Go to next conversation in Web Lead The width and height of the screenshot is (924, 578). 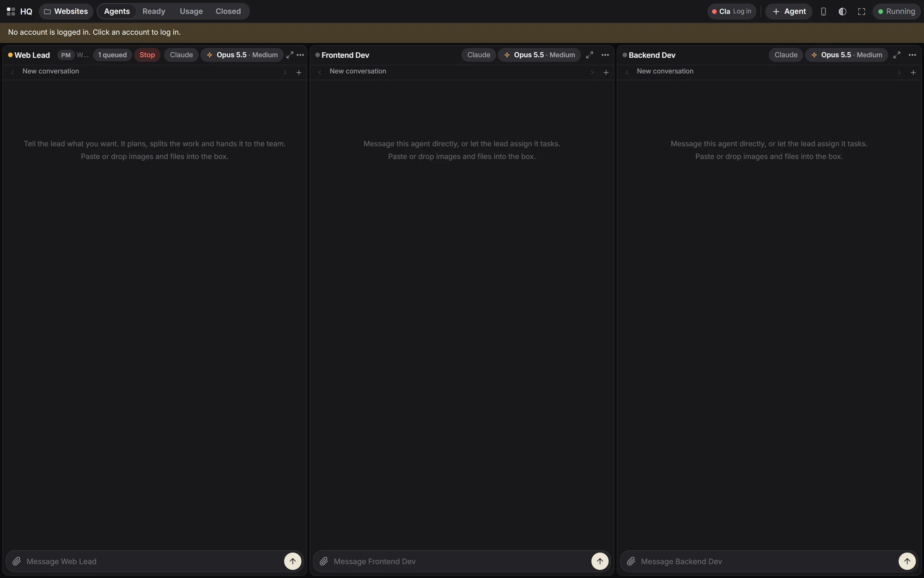285,73
